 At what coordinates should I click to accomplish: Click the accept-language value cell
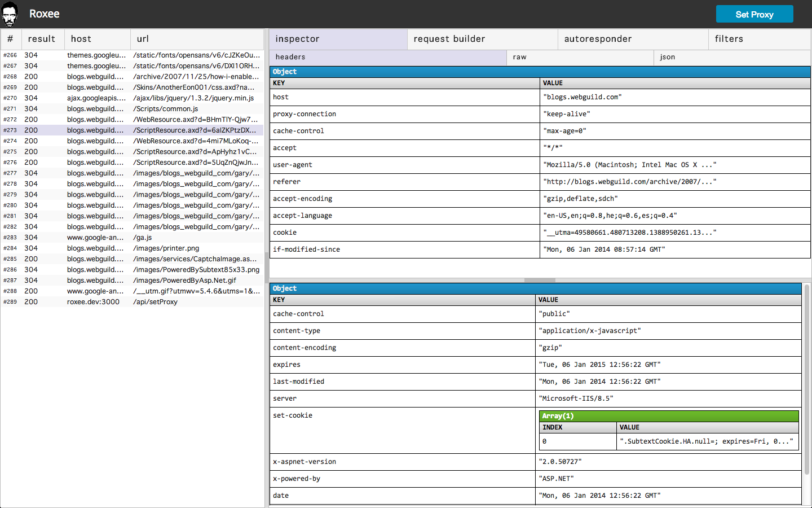pyautogui.click(x=675, y=216)
